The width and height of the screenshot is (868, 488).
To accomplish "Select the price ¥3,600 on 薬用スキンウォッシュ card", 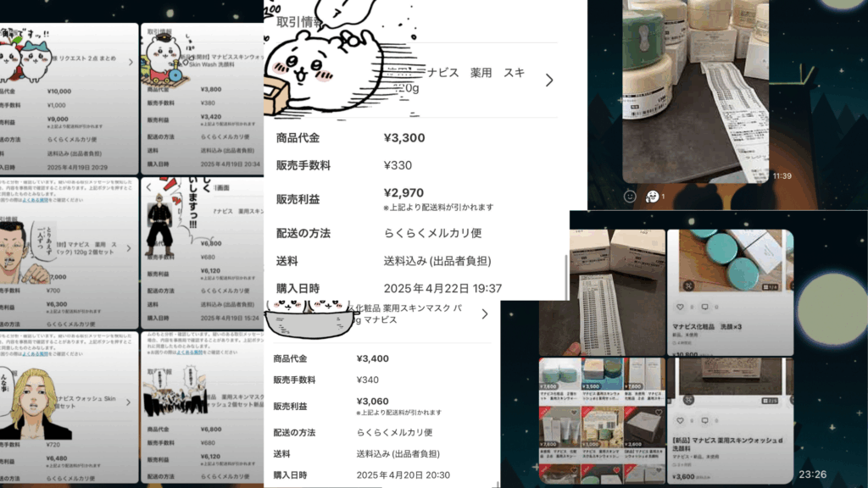I will click(683, 476).
